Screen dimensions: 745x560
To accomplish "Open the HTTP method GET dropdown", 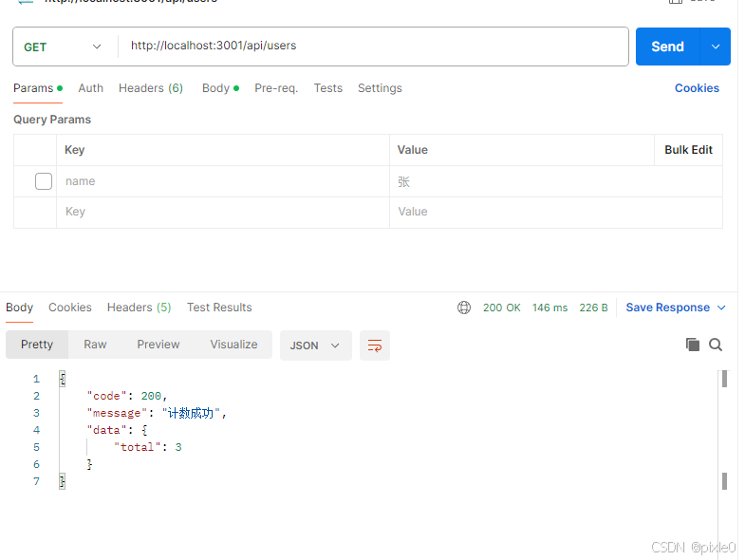I will pos(63,47).
